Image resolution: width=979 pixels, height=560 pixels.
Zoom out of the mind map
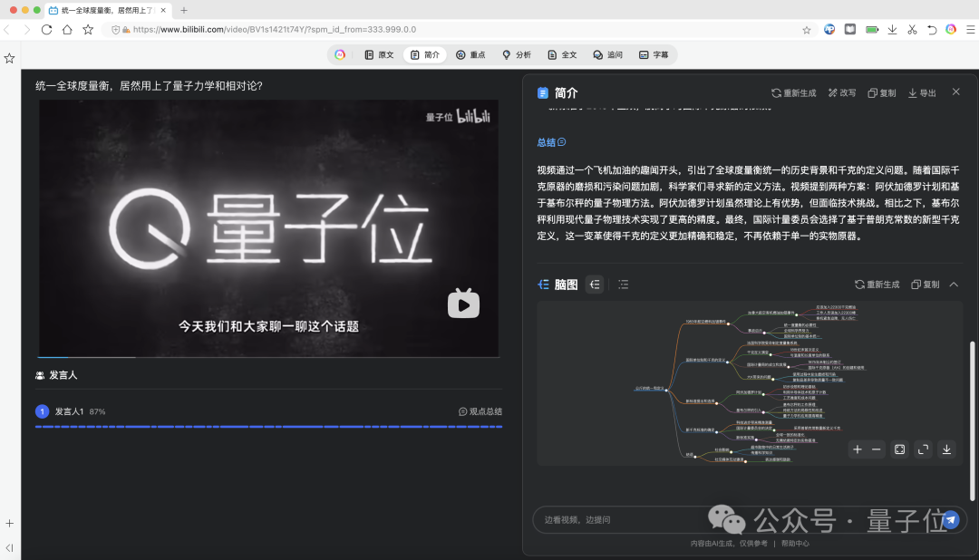(x=876, y=449)
